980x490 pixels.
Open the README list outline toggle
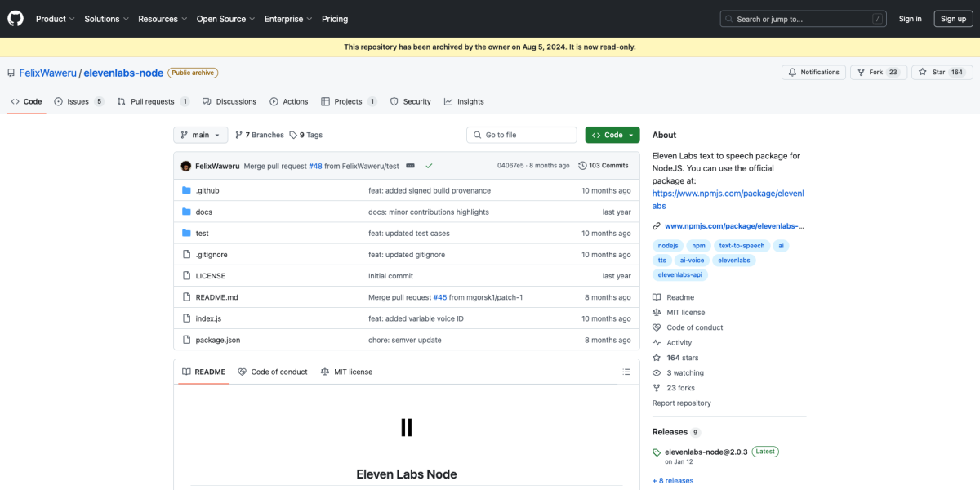tap(626, 372)
